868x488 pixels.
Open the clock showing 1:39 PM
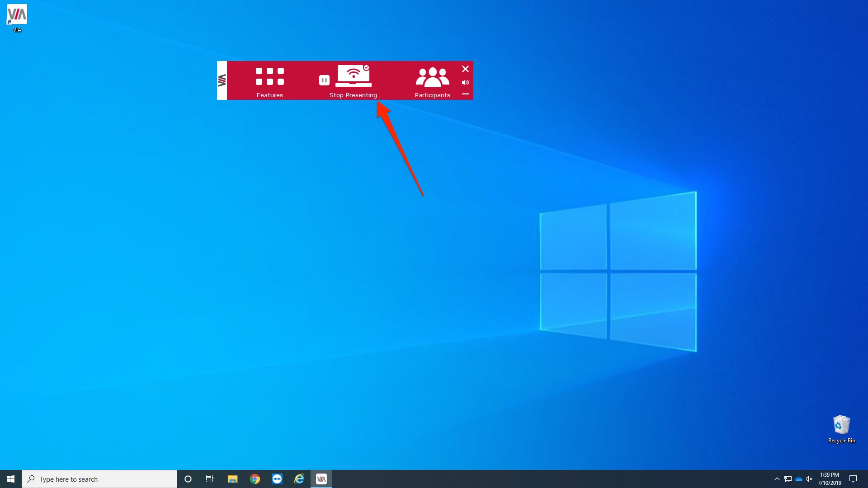click(x=830, y=479)
